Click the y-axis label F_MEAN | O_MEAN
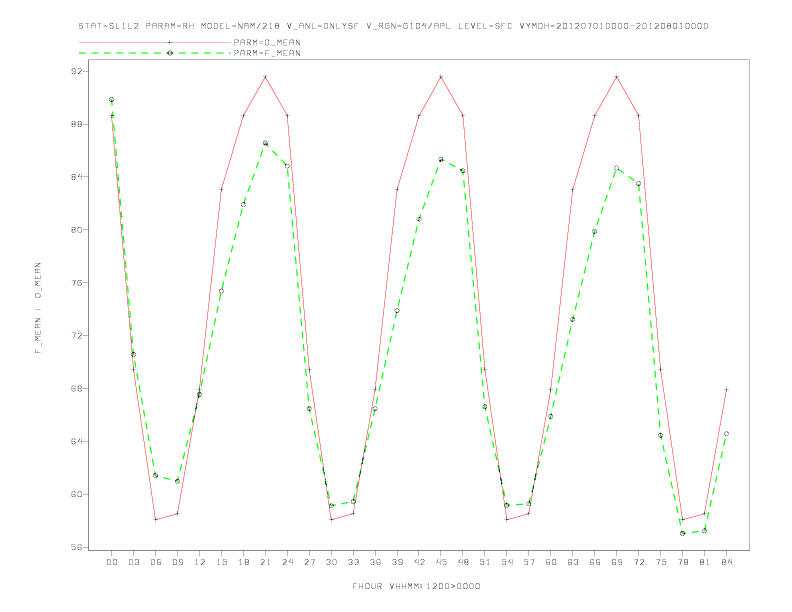The image size is (792, 612). 38,308
